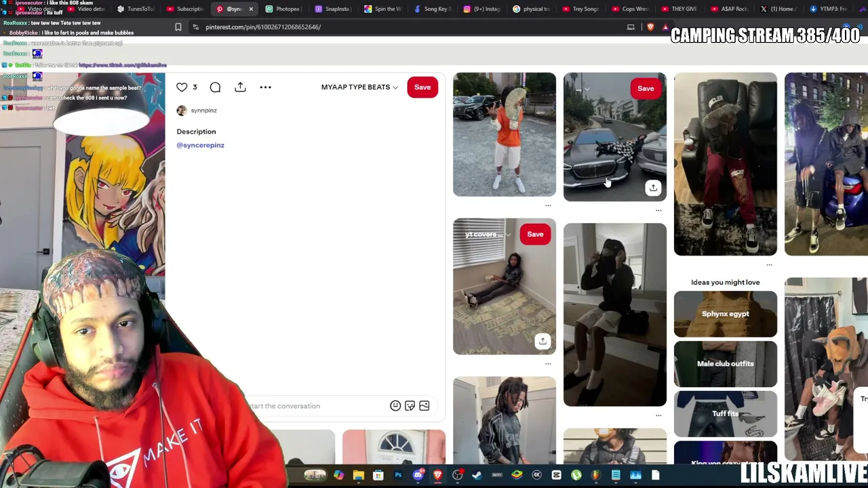Save the Maybach car pin
The image size is (868, 488).
point(646,88)
